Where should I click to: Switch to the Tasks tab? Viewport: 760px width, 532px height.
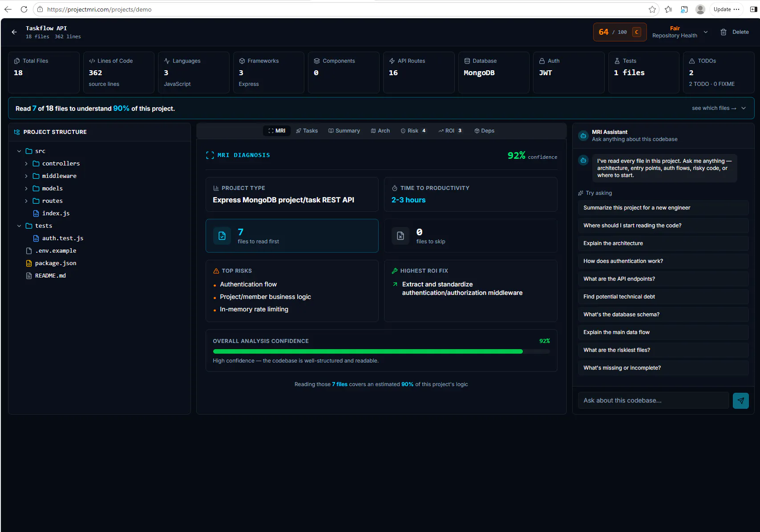click(x=307, y=131)
